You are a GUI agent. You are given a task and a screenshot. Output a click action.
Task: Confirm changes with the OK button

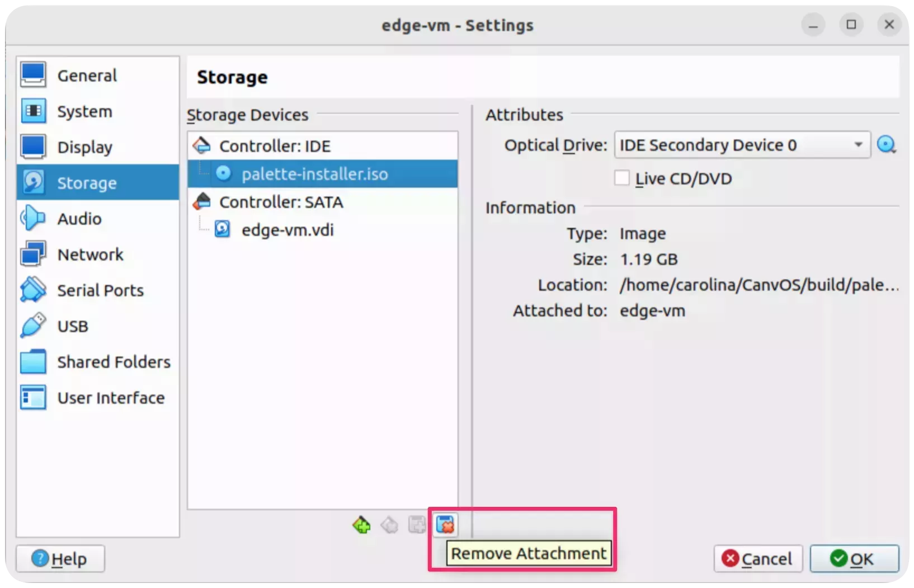[x=855, y=558]
